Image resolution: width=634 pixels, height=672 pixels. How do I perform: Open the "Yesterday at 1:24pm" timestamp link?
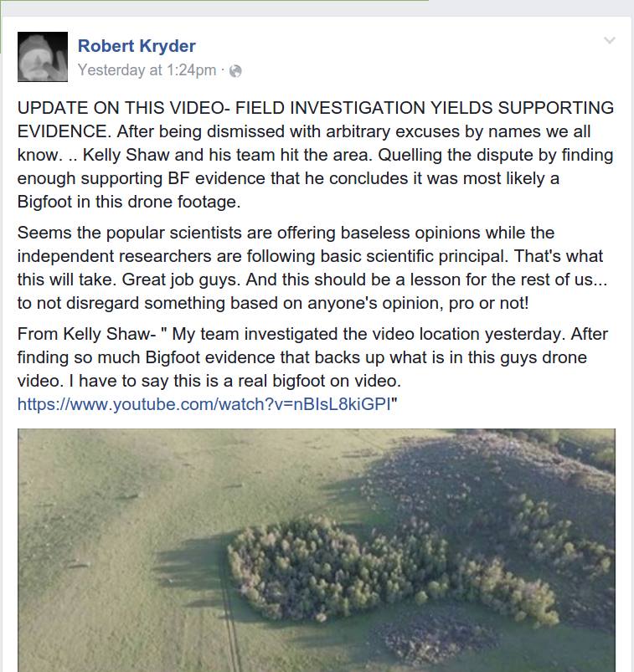(x=147, y=69)
